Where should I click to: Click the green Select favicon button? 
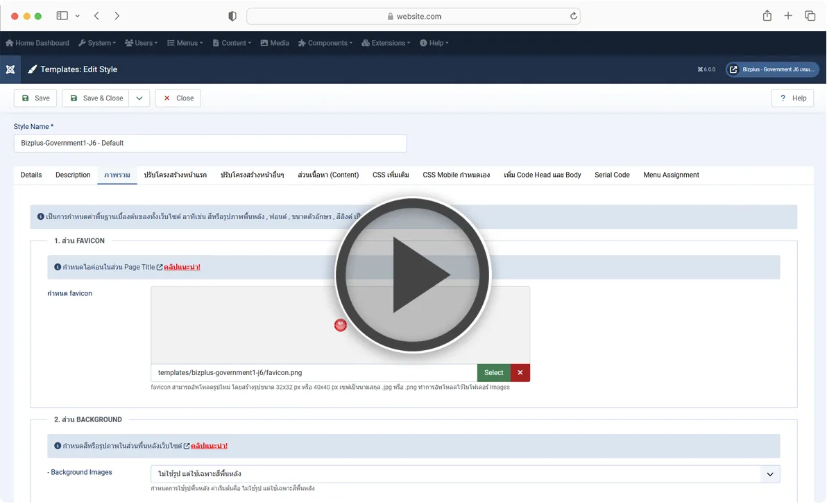click(x=493, y=373)
